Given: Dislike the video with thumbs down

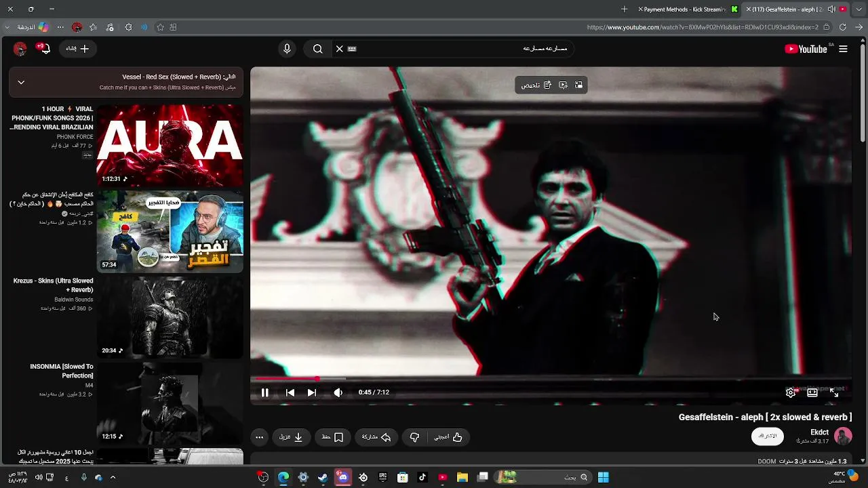Looking at the screenshot, I should click(414, 437).
